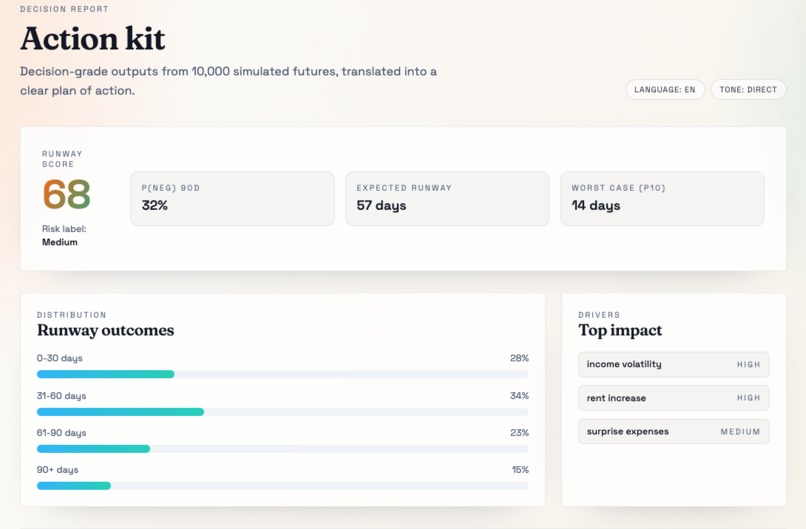Viewport: 806px width, 529px height.
Task: Click the Decision Report label
Action: pyautogui.click(x=64, y=9)
